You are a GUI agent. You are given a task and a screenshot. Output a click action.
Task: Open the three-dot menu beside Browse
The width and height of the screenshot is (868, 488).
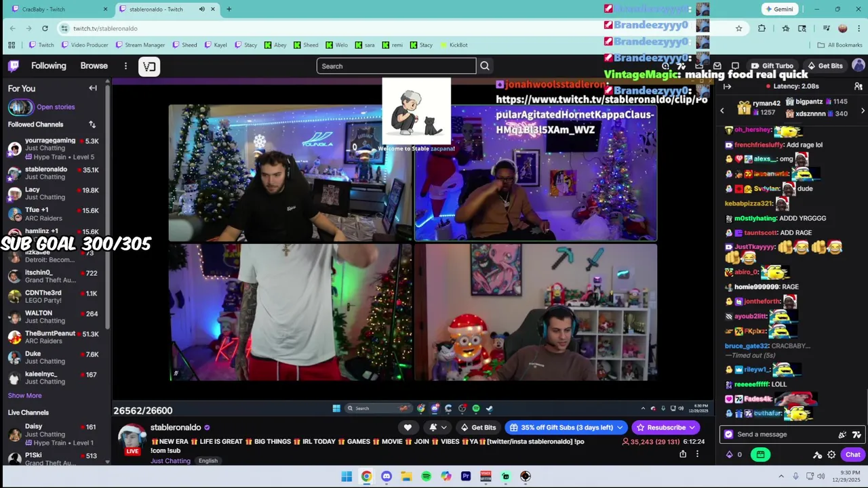pyautogui.click(x=125, y=66)
